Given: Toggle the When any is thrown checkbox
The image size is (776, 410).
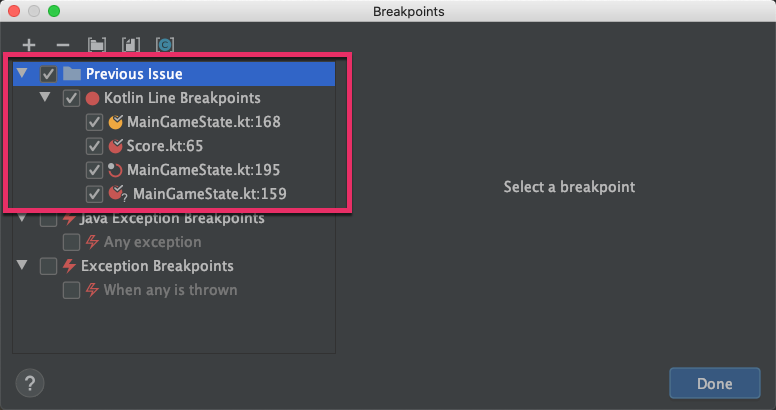Looking at the screenshot, I should click(71, 290).
